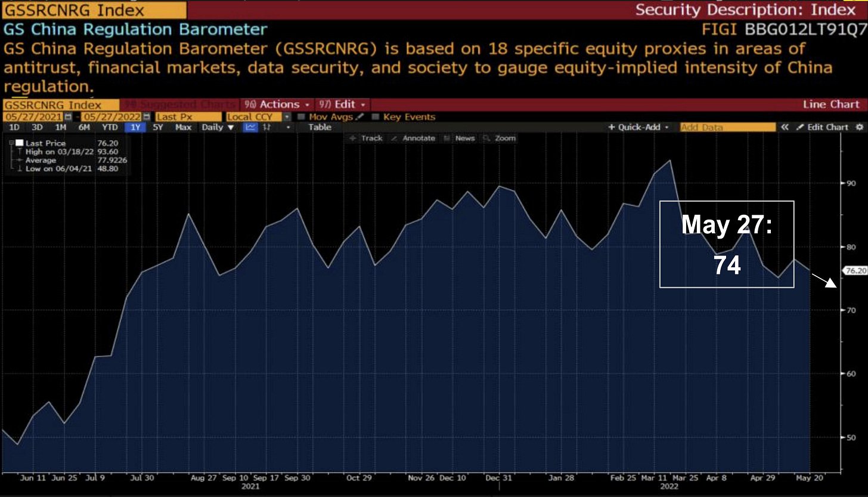
Task: Open chart settings gear icon
Action: (859, 127)
